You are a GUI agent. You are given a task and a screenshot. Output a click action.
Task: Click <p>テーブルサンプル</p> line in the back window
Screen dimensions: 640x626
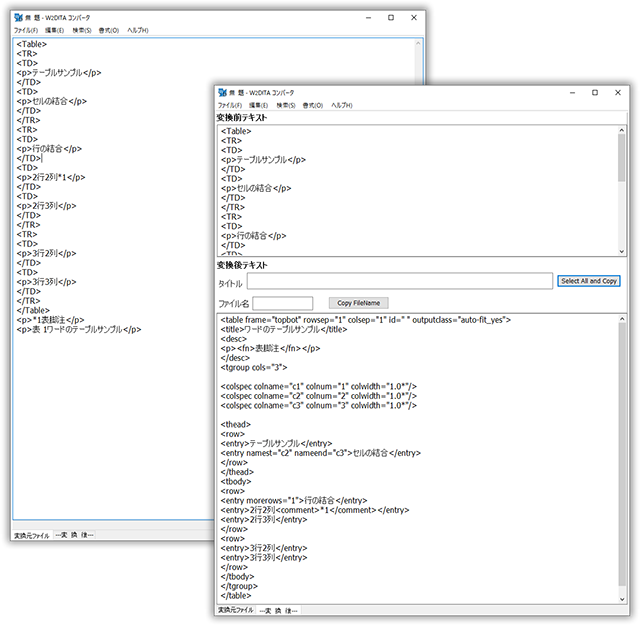[59, 73]
